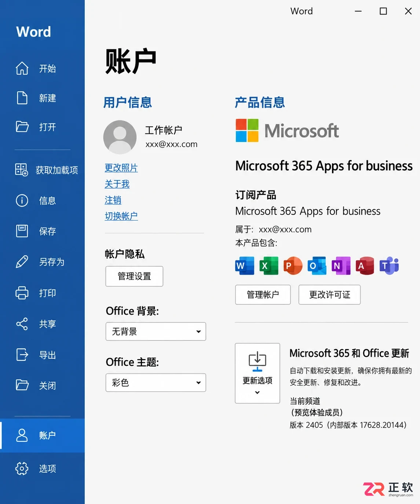Click the Close folder icon (关闭)
Image resolution: width=420 pixels, height=504 pixels.
tap(22, 385)
